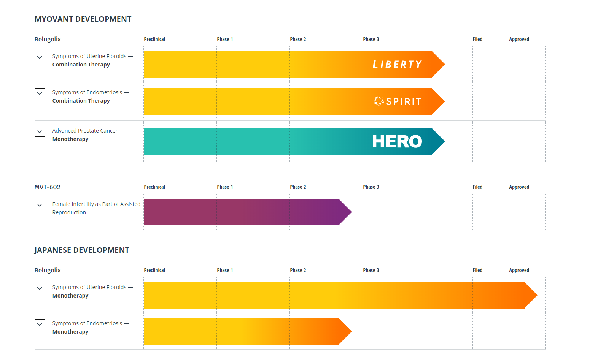The image size is (606, 364).
Task: Expand Japanese Endometriosis Monotherapy chevron
Action: click(x=40, y=324)
